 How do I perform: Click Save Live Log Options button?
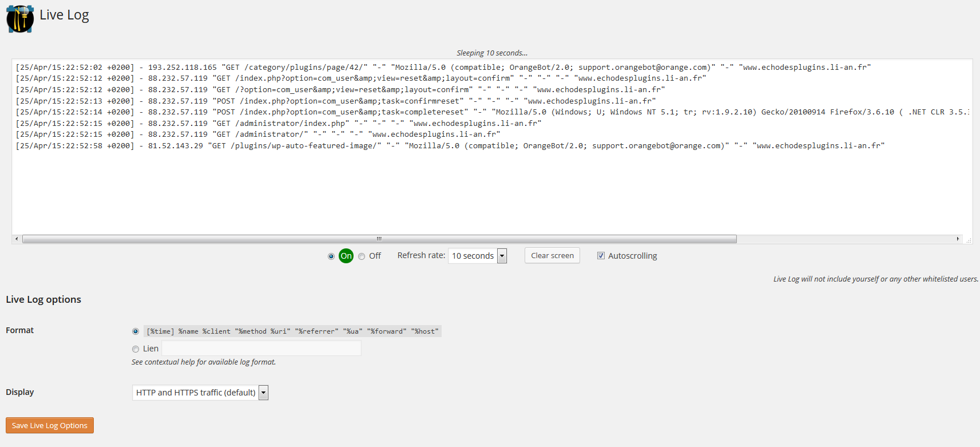[x=50, y=425]
